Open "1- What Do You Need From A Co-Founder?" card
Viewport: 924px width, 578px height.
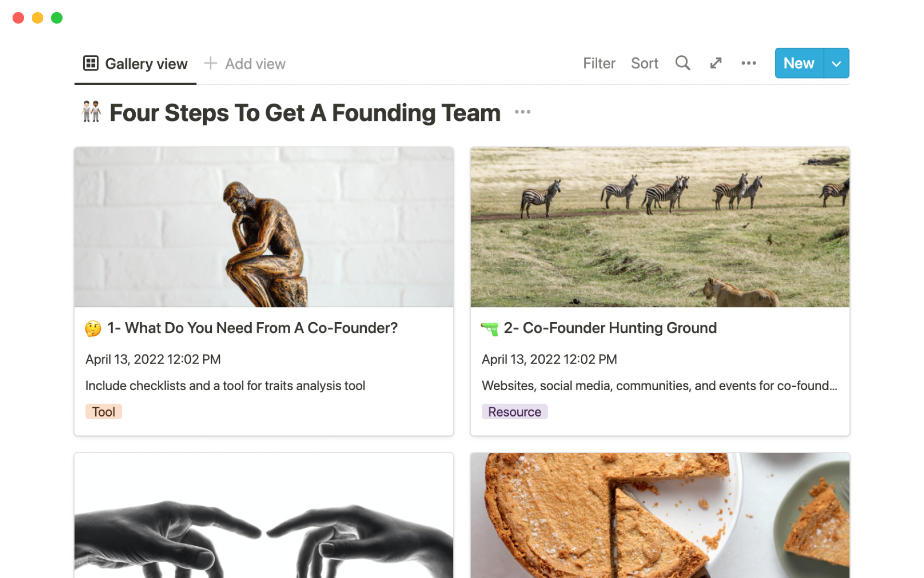(252, 328)
